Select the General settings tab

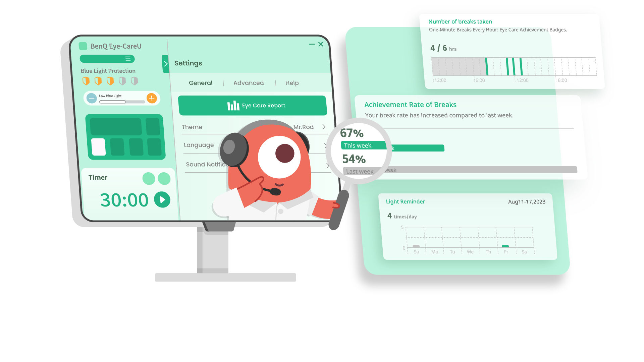point(201,83)
